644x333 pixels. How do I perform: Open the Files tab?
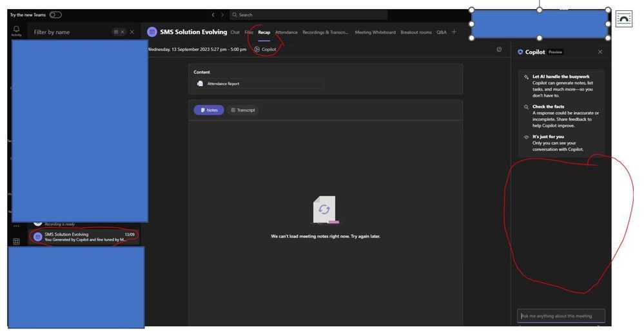pos(249,32)
